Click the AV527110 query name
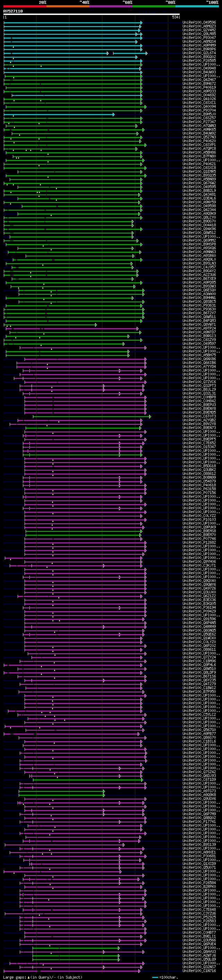The image size is (222, 980). click(13, 11)
